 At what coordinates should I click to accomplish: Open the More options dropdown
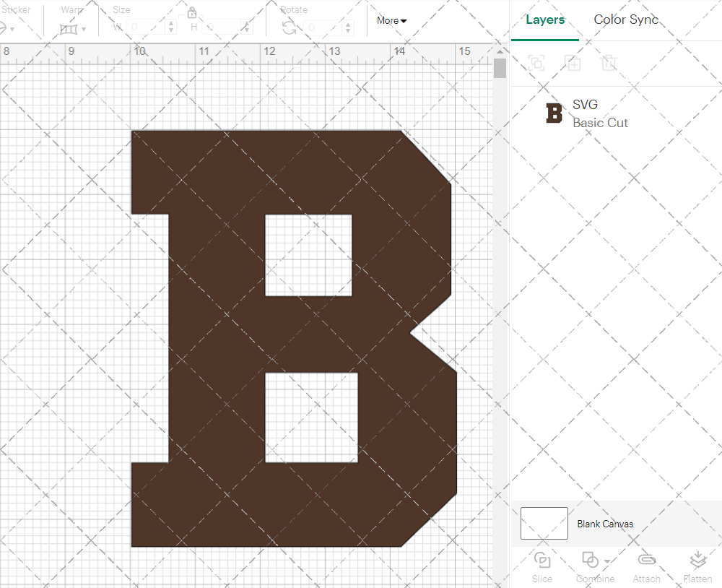coord(390,21)
